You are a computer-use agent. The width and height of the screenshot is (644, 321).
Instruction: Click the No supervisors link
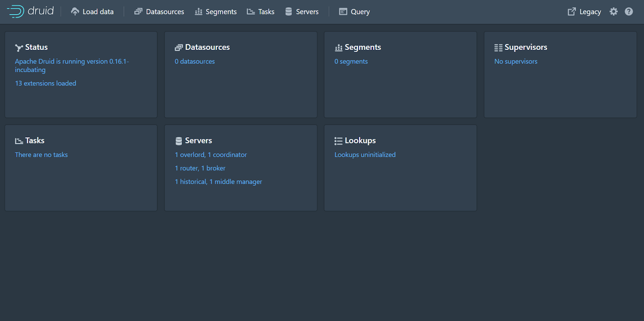pyautogui.click(x=516, y=62)
